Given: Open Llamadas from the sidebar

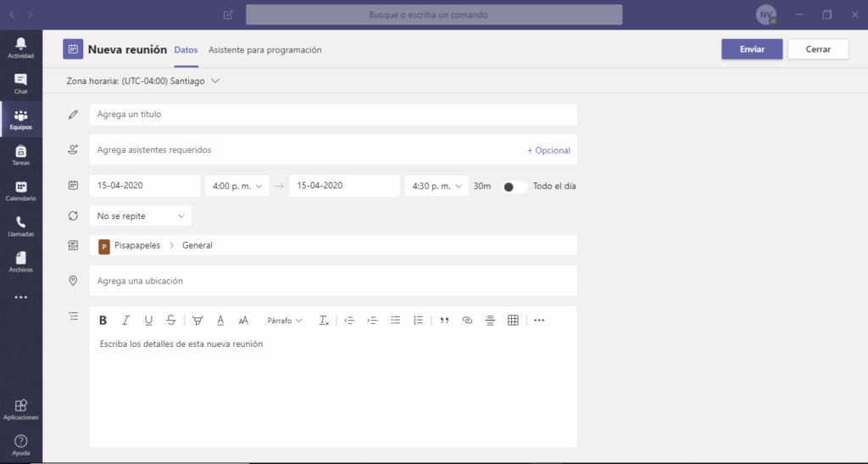Looking at the screenshot, I should (20, 226).
